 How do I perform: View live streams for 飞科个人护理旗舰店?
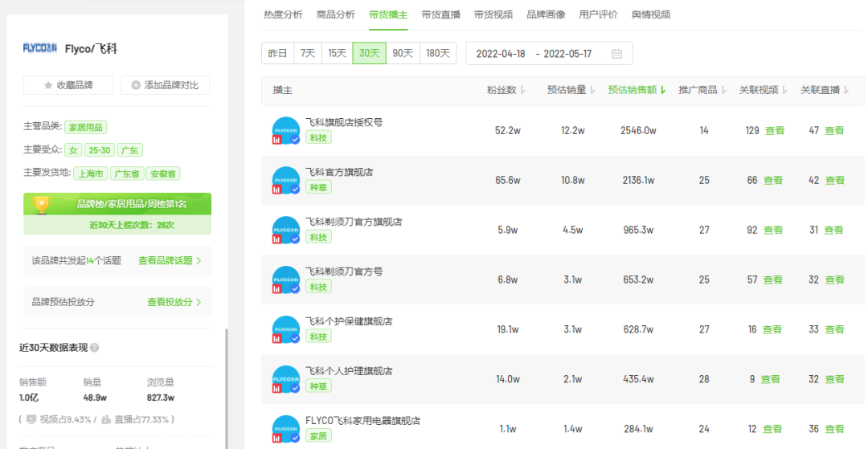(835, 379)
